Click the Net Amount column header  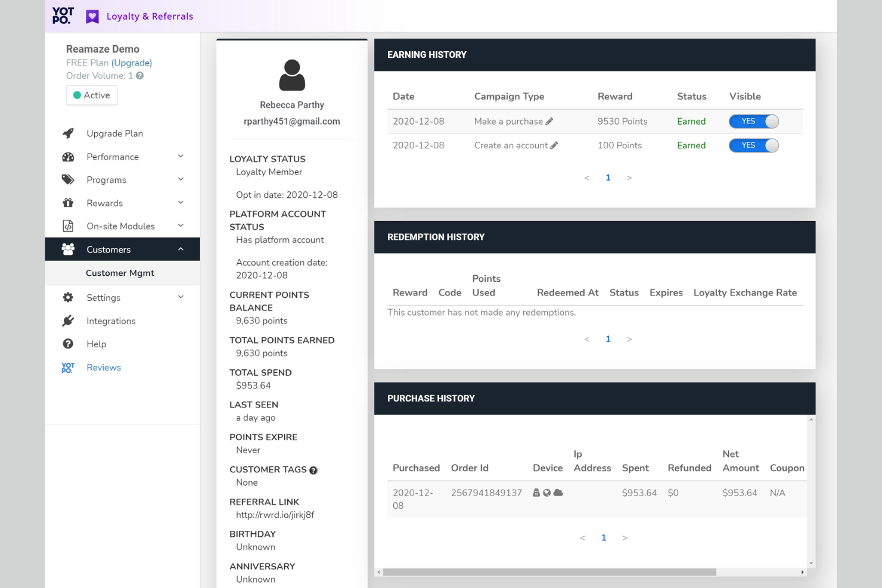741,461
